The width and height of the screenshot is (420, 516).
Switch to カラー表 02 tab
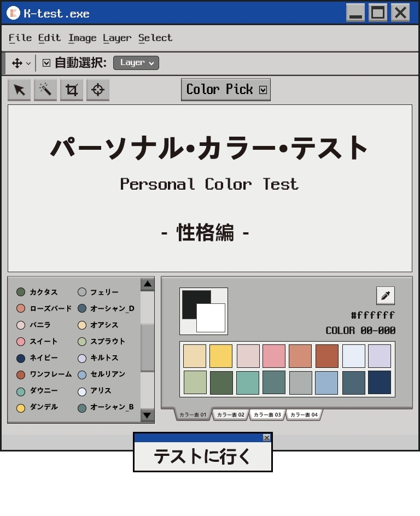[x=230, y=415]
